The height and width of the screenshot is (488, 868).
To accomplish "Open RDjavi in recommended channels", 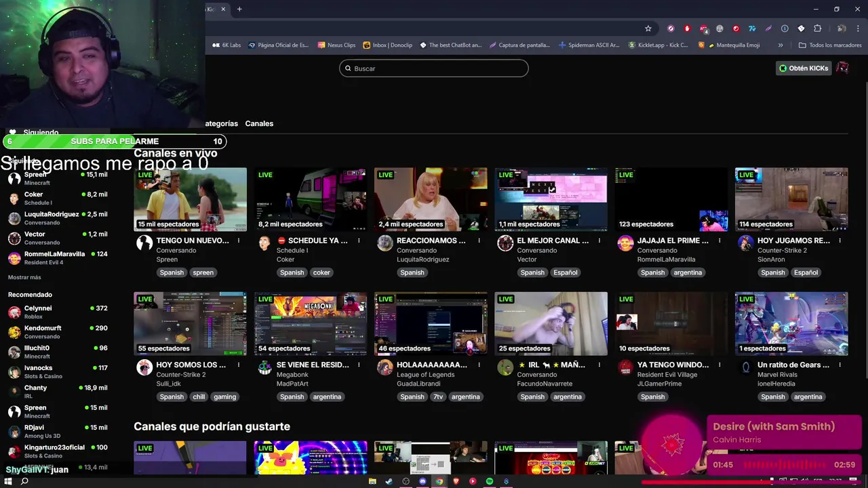I will [x=58, y=431].
